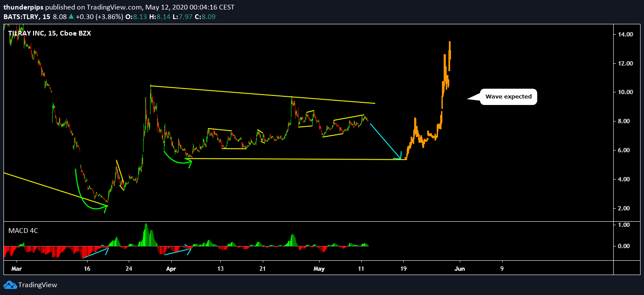Click the Apr label on the date axis
644x295 pixels.
pos(171,269)
